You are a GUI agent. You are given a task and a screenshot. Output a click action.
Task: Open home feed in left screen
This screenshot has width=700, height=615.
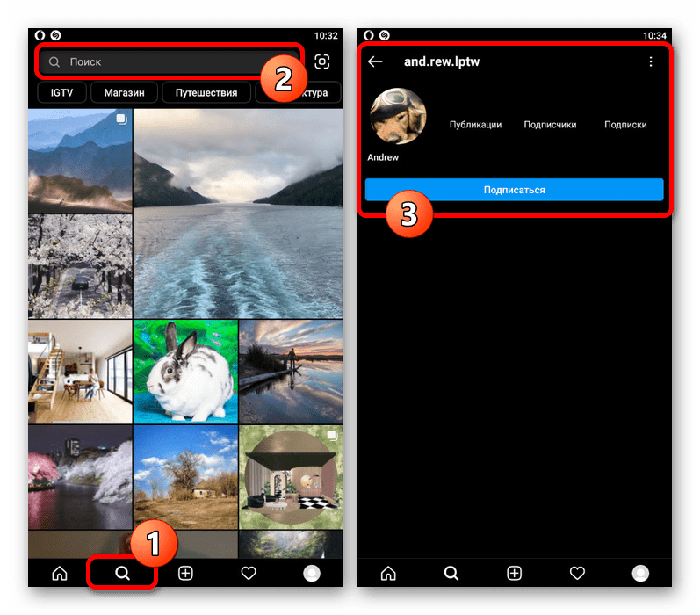pos(60,574)
